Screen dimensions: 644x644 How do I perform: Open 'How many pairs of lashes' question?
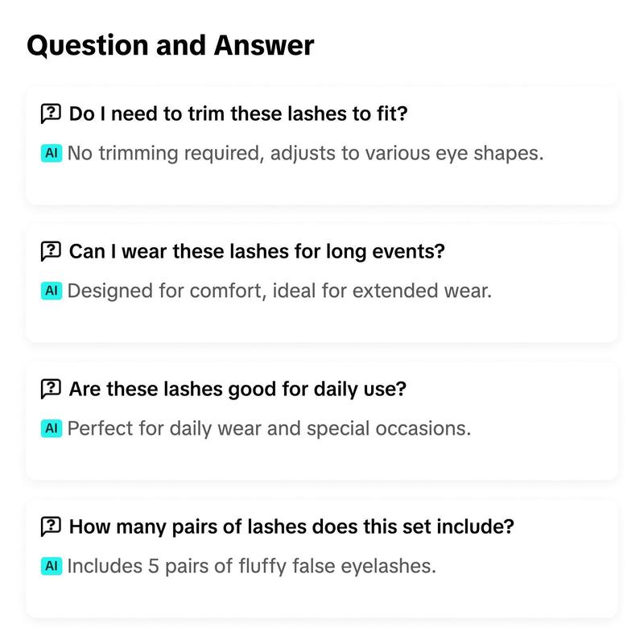tap(291, 526)
